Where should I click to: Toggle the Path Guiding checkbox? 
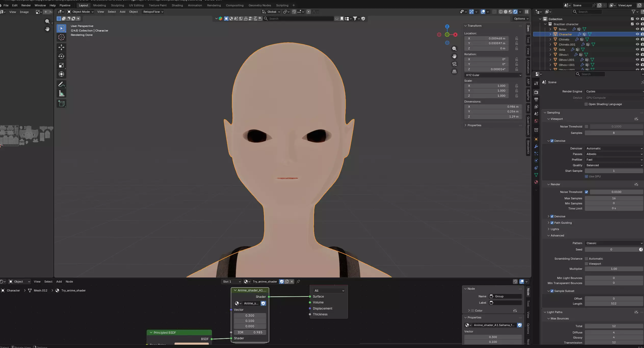(552, 223)
